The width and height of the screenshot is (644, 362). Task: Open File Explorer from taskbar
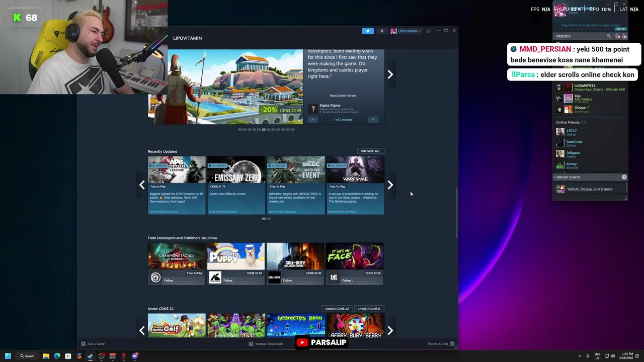click(x=46, y=356)
